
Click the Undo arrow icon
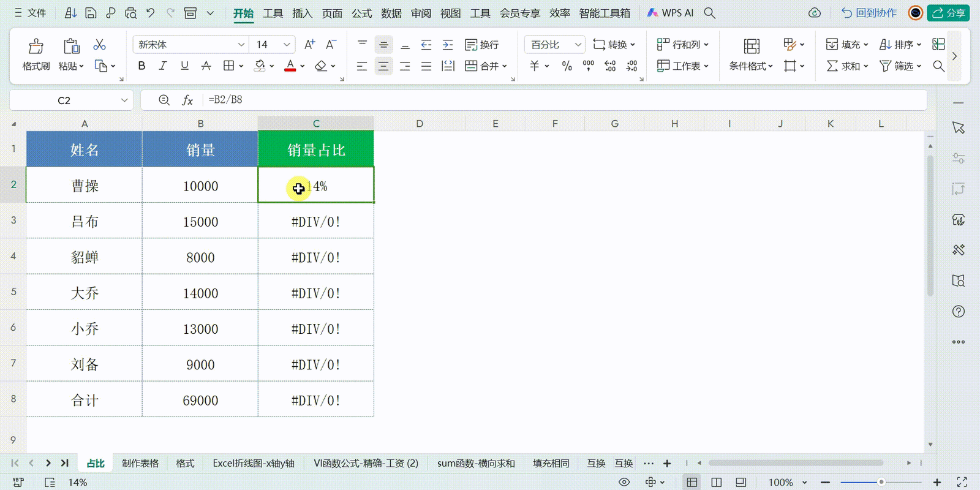150,13
